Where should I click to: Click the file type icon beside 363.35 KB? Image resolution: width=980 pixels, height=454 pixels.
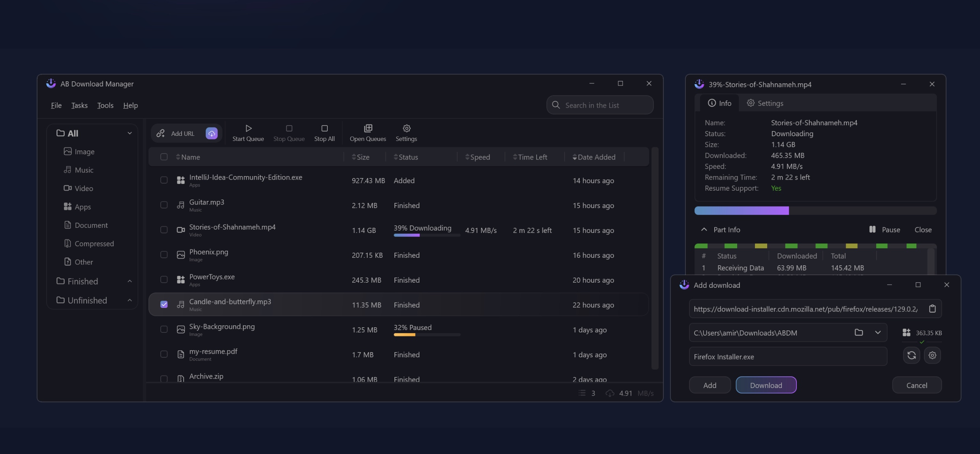907,333
